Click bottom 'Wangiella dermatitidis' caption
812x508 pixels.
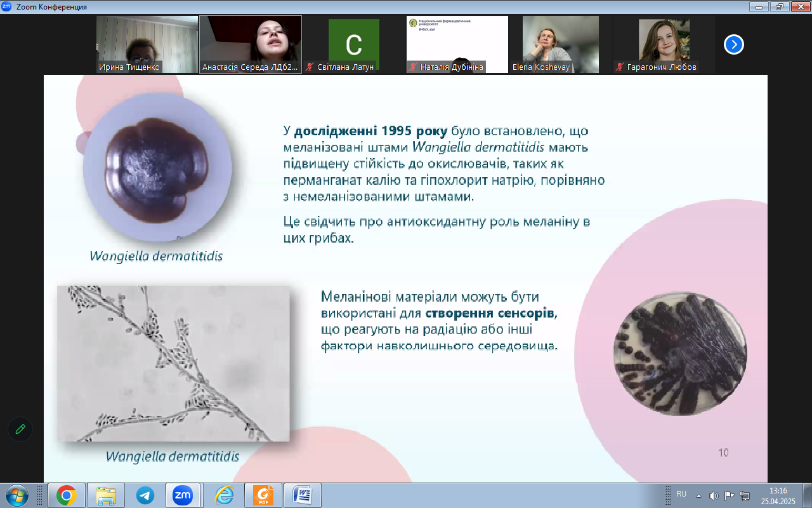(x=173, y=456)
